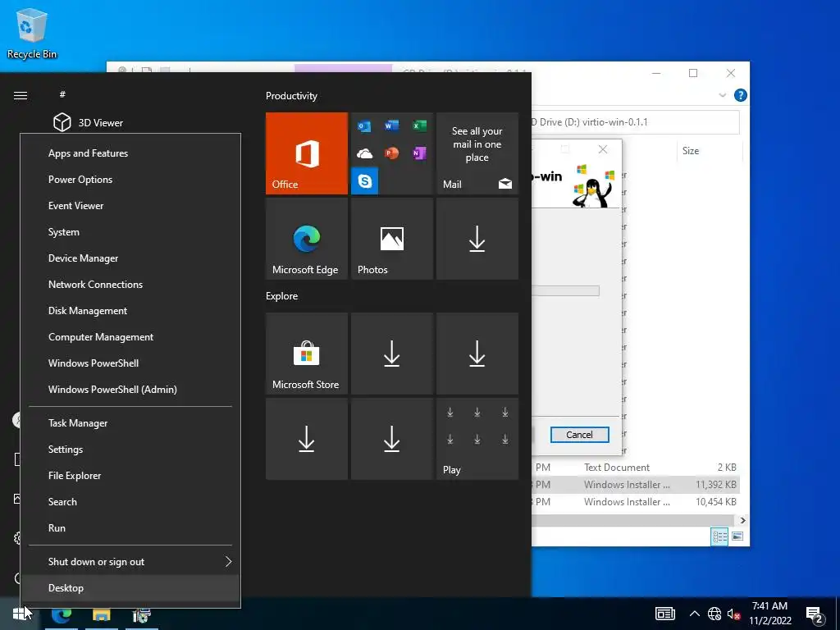Open the Play folder tile
The image size is (840, 630).
point(477,439)
